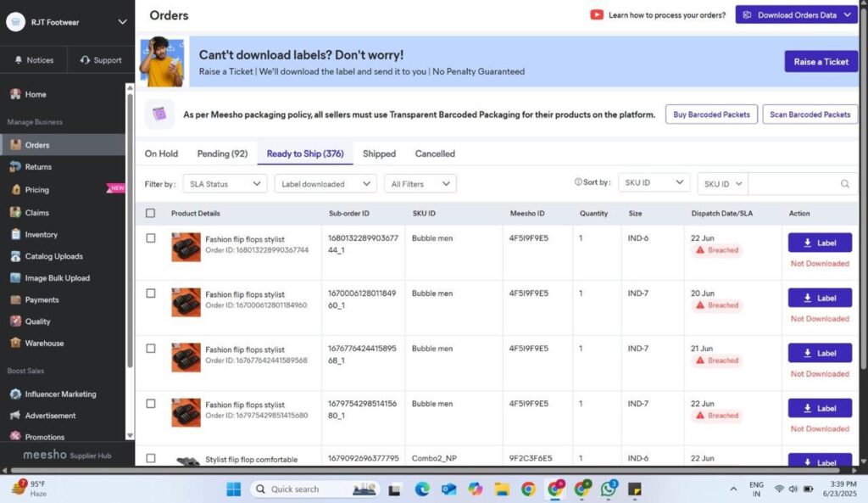The width and height of the screenshot is (868, 503).
Task: Tick the select-all checkbox in table header
Action: (x=151, y=213)
